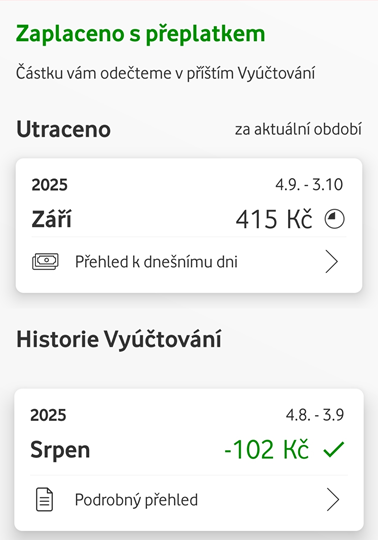The height and width of the screenshot is (540, 378).
Task: Open the chevron arrow for Přehled k dnešnímu dni
Action: coord(332,262)
